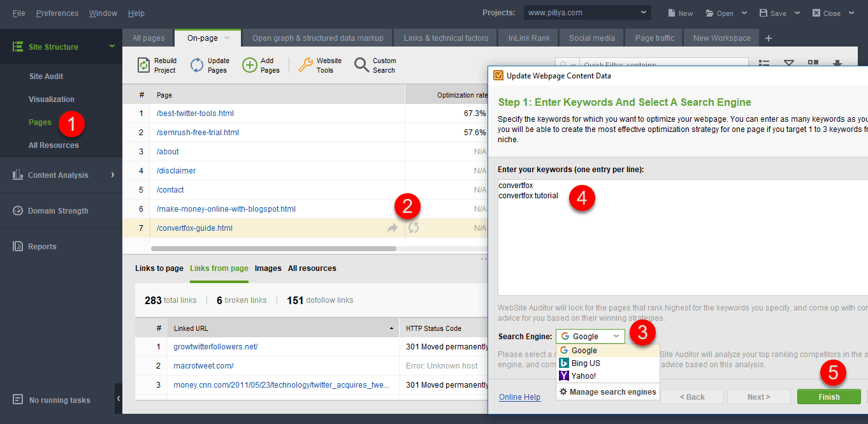Open the growtwitterfollowers.net/ linked URL
This screenshot has height=424, width=868.
click(x=215, y=347)
